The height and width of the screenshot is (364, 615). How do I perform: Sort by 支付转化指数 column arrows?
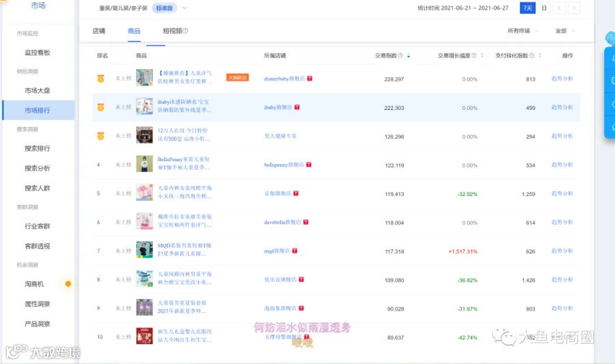click(x=539, y=55)
